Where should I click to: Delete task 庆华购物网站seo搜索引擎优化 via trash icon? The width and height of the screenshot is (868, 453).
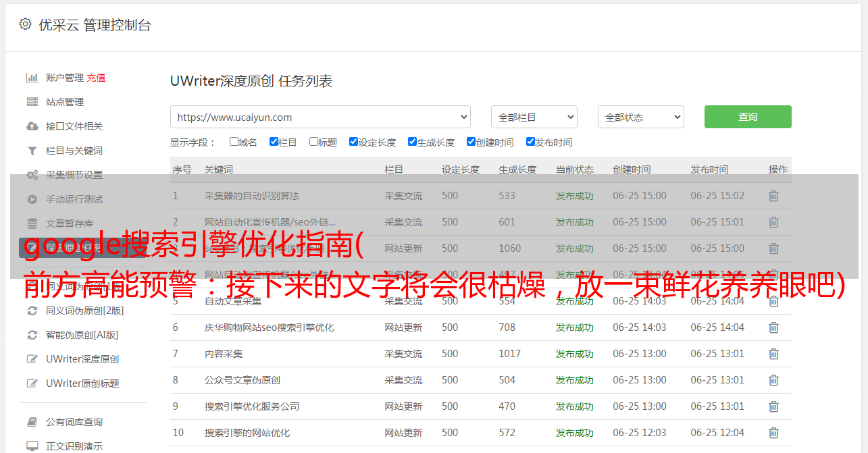773,327
